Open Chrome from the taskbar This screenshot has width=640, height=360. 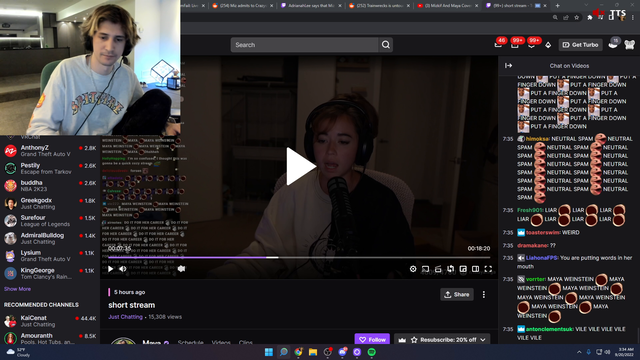[298, 352]
